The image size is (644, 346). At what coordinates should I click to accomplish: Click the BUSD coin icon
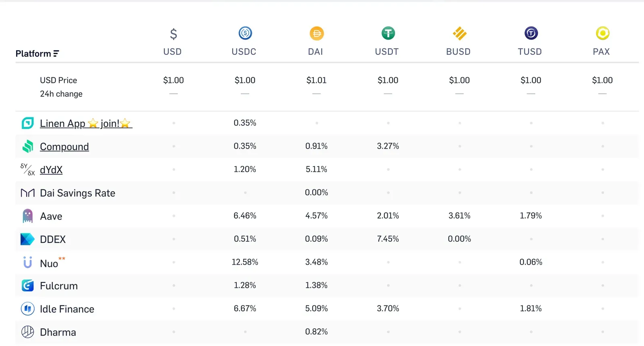(x=460, y=33)
